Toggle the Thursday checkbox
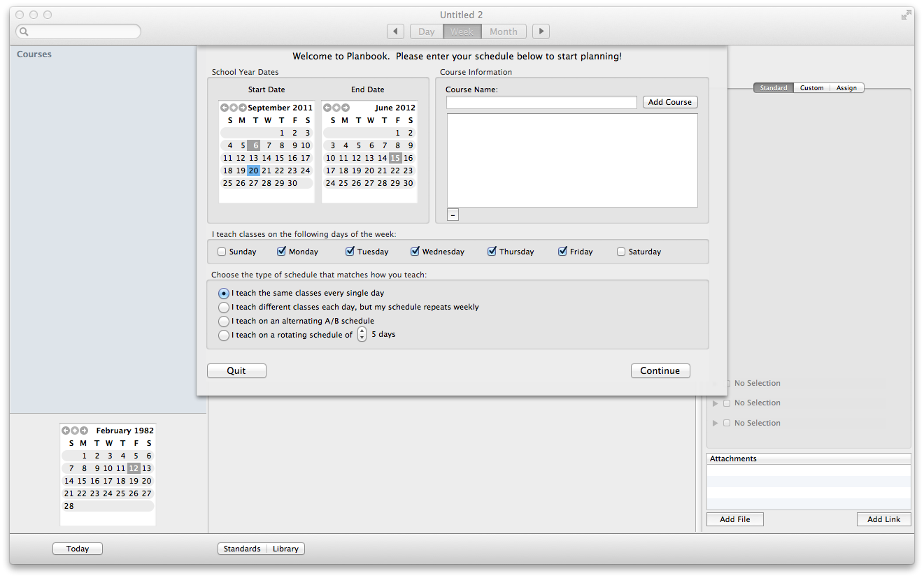924x578 pixels. 492,252
